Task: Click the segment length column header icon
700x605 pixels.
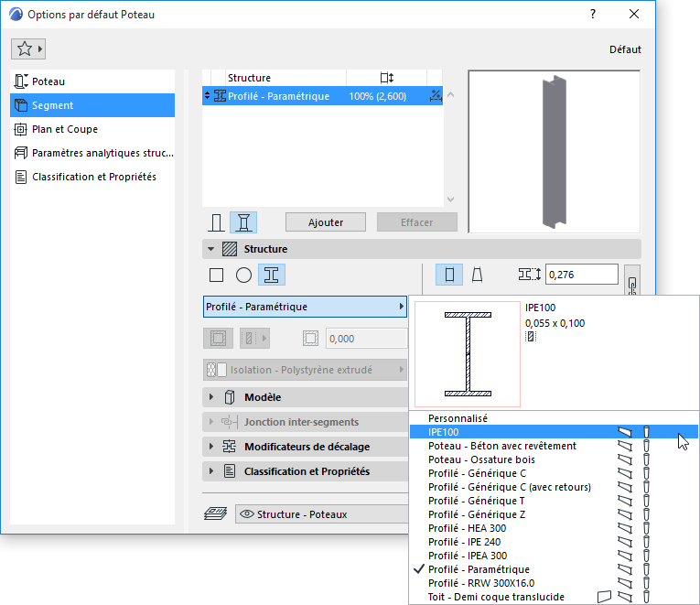Action: [x=387, y=78]
